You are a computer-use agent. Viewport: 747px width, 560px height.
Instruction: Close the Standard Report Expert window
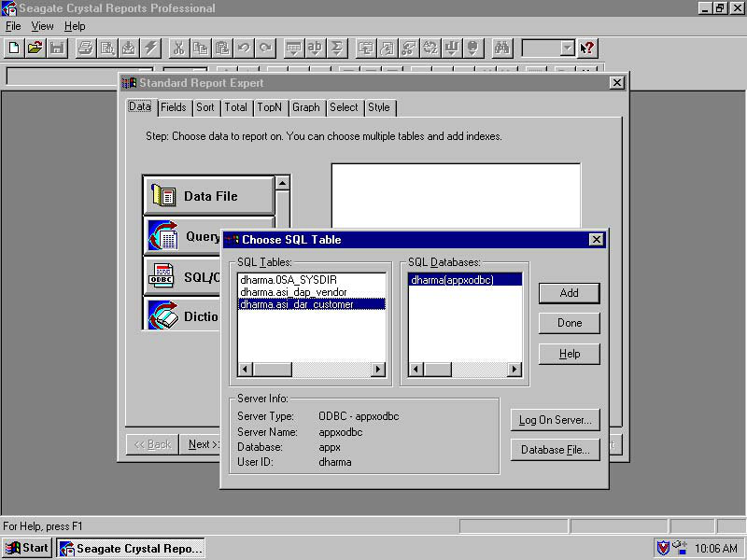click(x=616, y=83)
